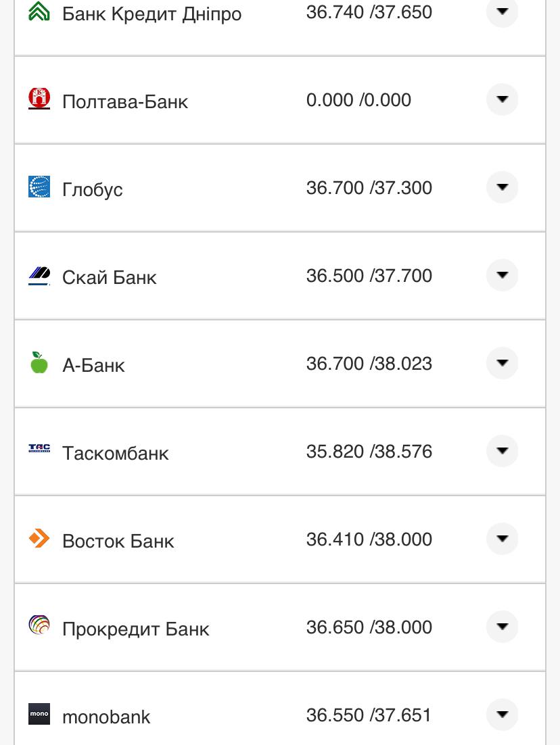Expand the Глобус exchange rate row
Screen dimensions: 560x745
click(x=502, y=187)
